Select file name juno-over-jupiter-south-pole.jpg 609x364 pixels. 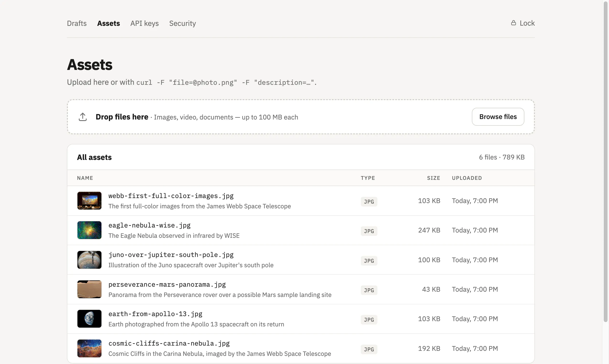(x=171, y=255)
